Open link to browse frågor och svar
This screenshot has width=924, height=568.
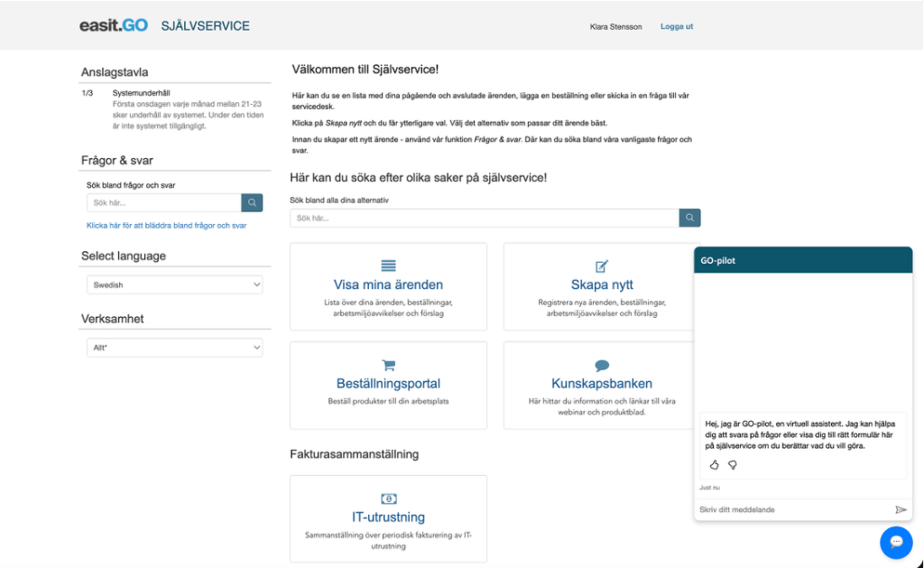[166, 226]
